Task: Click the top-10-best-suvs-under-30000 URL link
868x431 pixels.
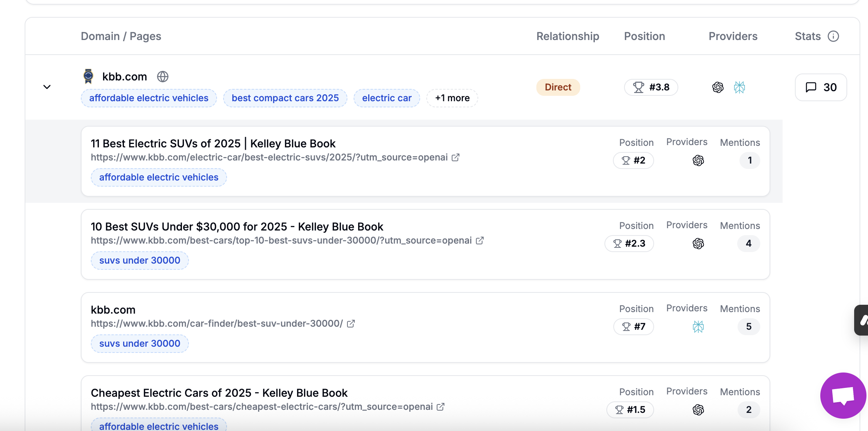Action: (281, 241)
